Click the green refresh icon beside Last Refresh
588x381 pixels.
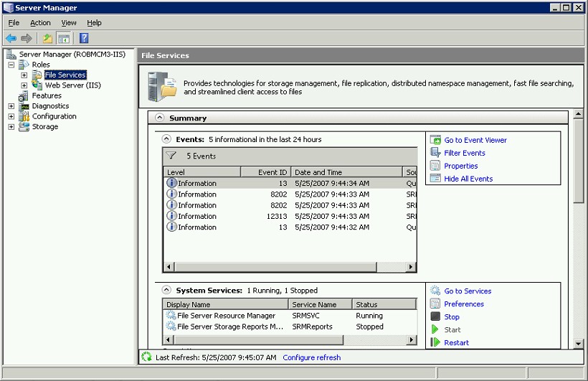(146, 357)
